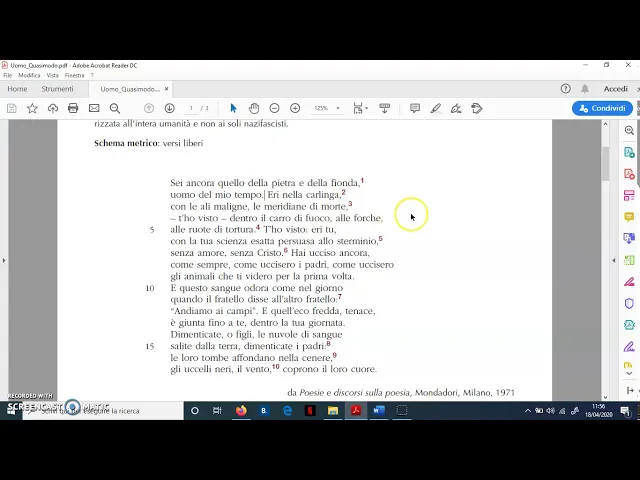Bookmark the file with the star icon

(x=32, y=108)
